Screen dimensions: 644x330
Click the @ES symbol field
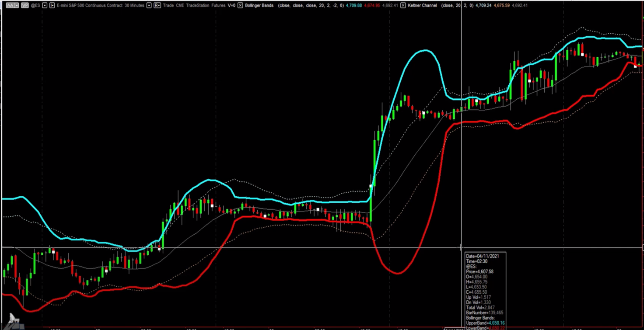(x=35, y=6)
